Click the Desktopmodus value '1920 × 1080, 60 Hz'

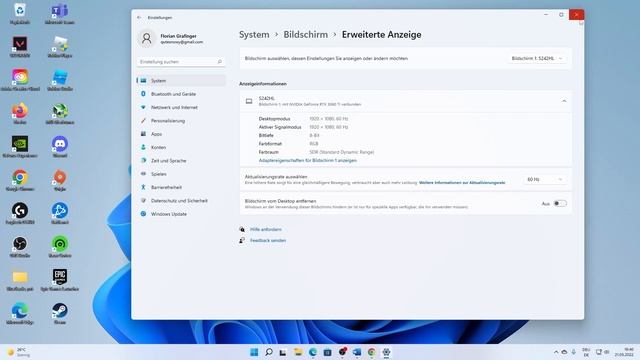(329, 119)
